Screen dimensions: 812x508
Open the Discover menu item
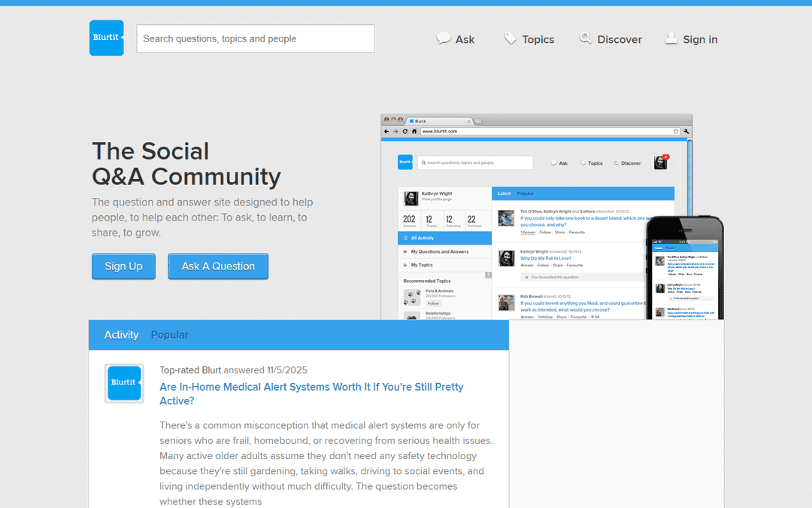[x=620, y=39]
